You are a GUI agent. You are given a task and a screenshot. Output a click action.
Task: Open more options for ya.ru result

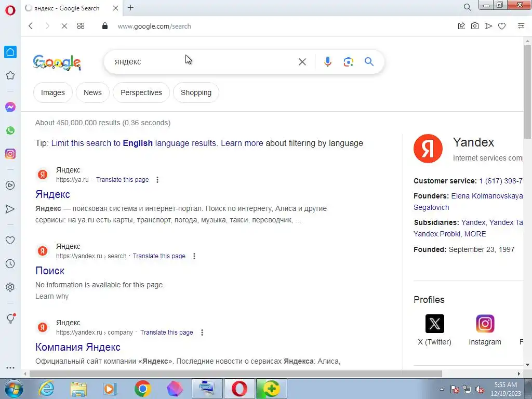157,180
